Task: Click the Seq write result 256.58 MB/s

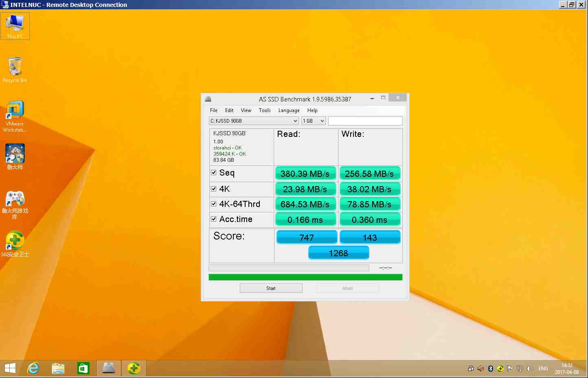Action: tap(369, 174)
